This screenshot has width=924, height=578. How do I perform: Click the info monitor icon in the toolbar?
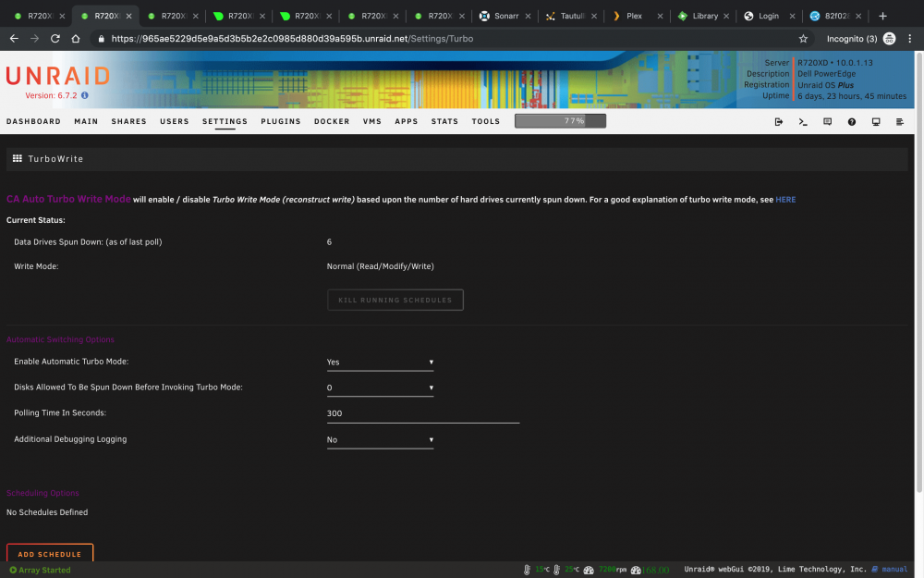pos(876,121)
